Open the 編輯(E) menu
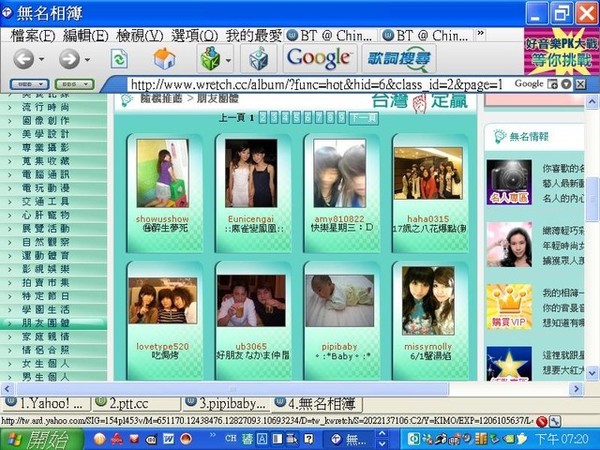The image size is (600, 450). click(x=86, y=36)
